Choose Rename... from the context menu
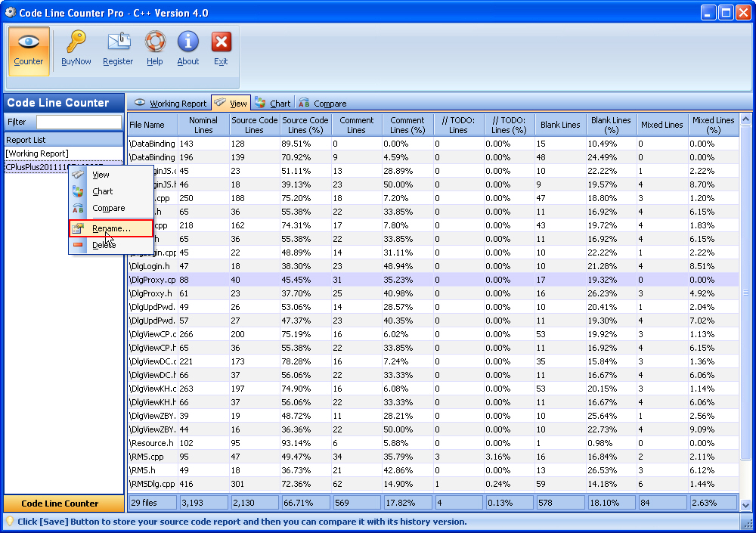 coord(111,228)
